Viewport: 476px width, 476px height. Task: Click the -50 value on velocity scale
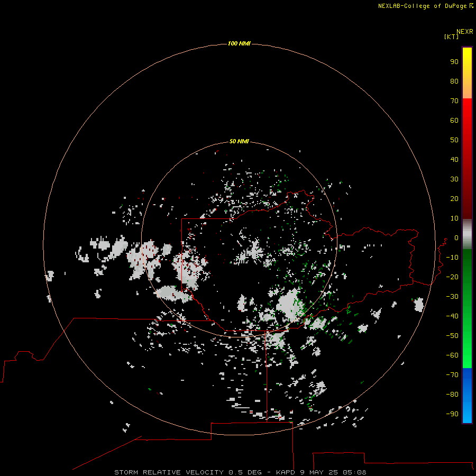tap(452, 336)
